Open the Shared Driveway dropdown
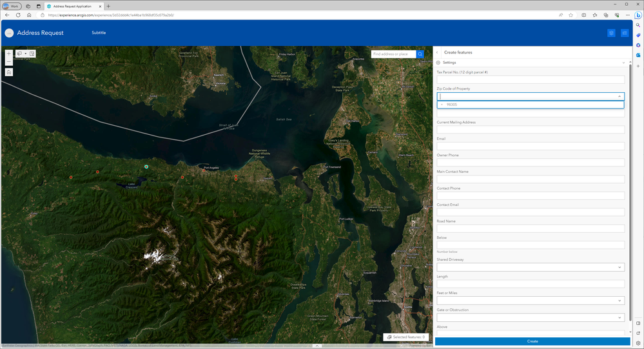This screenshot has height=349, width=644. click(531, 267)
